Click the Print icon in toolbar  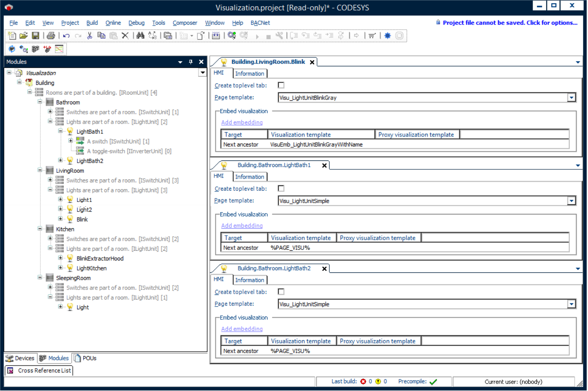click(x=51, y=36)
